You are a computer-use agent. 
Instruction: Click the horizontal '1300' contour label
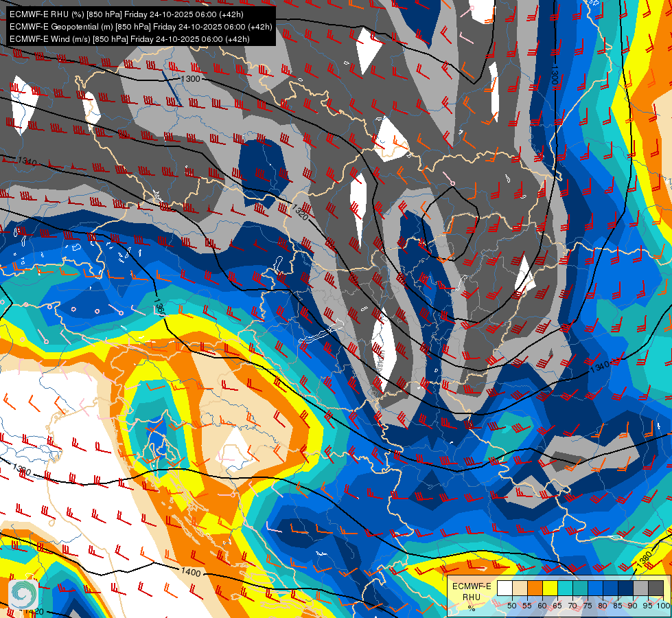[191, 78]
